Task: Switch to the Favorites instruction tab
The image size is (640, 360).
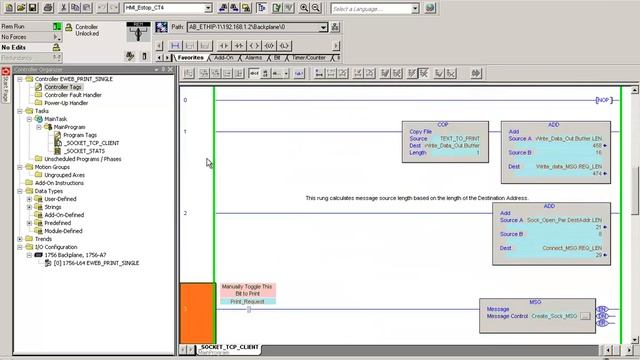Action: click(190, 58)
